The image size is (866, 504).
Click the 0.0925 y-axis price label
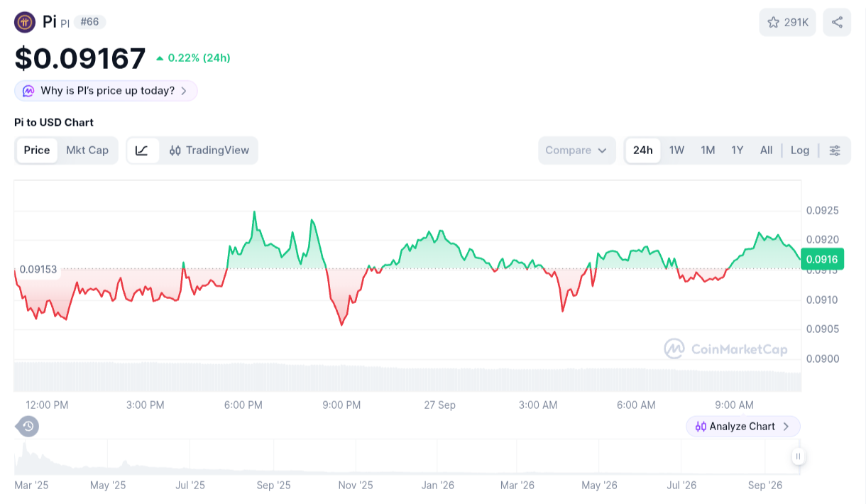click(x=823, y=211)
